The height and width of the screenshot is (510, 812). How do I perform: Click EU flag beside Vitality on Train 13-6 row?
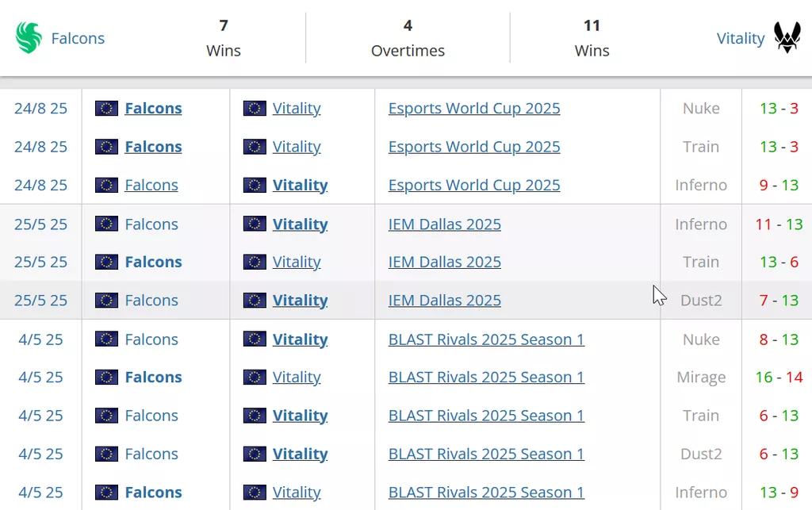(255, 263)
